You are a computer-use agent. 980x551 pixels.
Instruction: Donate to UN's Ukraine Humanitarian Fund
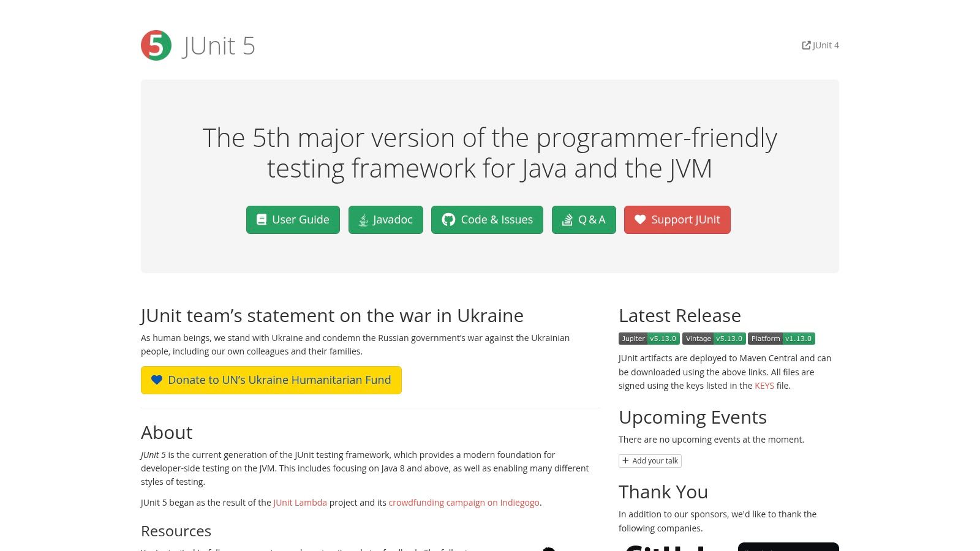tap(271, 380)
